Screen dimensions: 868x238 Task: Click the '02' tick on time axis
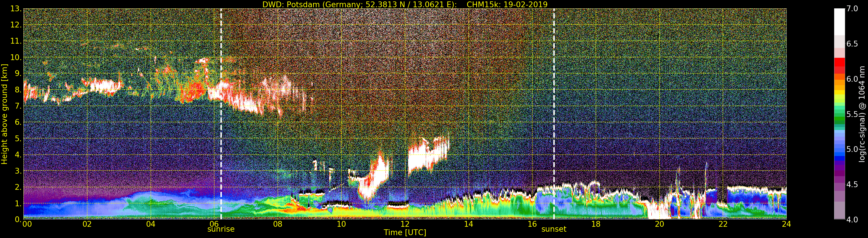[87, 224]
